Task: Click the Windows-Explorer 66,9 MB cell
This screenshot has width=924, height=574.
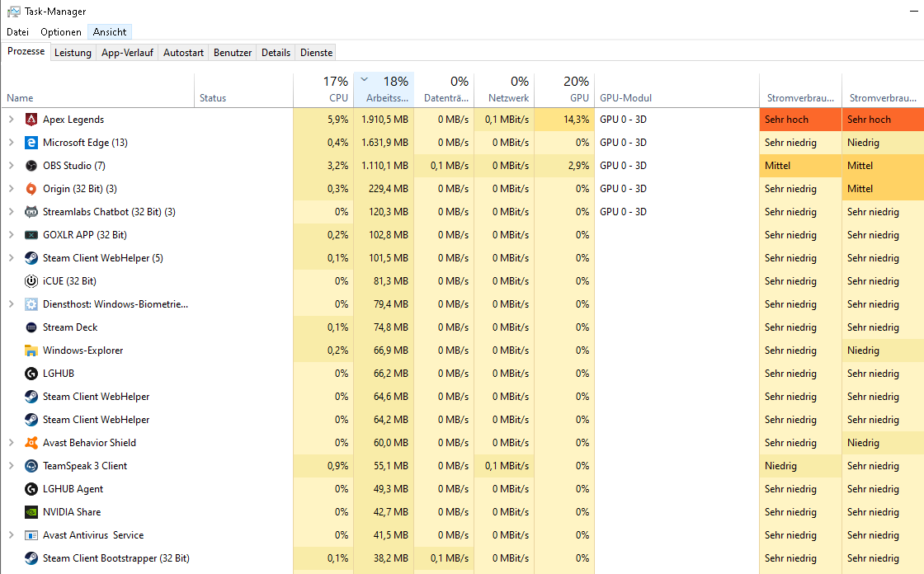Action: (384, 351)
